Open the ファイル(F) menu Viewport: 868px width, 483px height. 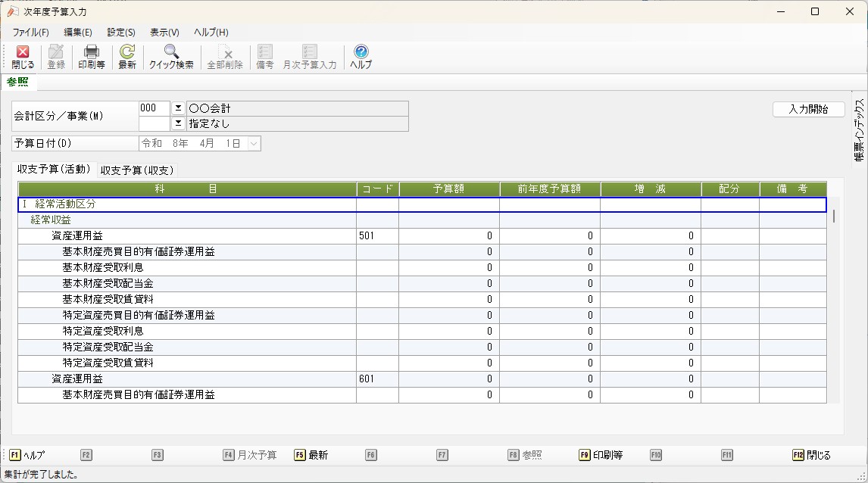[x=30, y=33]
